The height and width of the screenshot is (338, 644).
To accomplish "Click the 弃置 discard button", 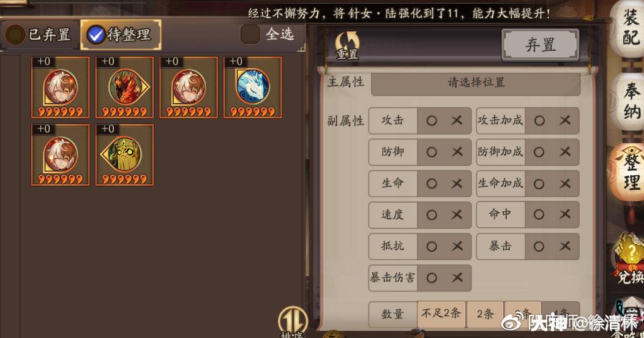I will [541, 44].
